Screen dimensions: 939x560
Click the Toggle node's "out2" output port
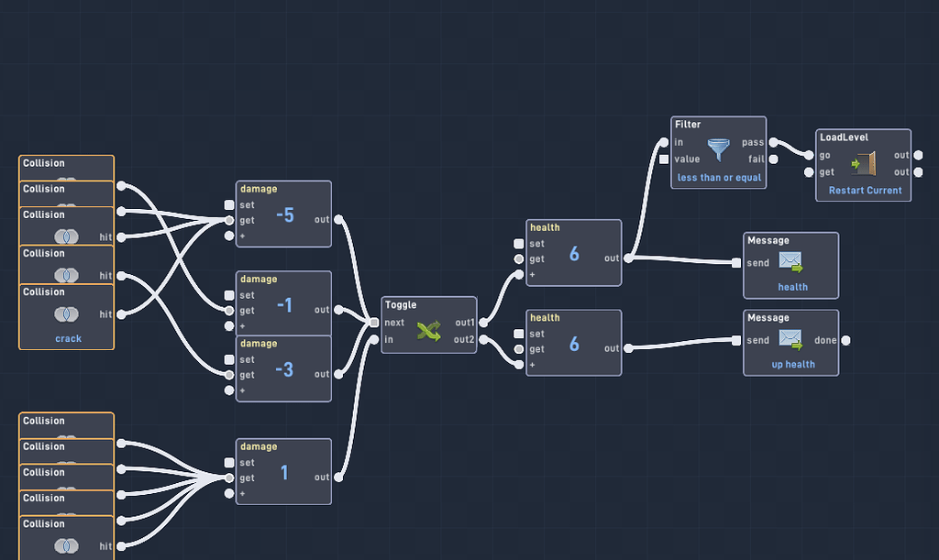pos(482,340)
